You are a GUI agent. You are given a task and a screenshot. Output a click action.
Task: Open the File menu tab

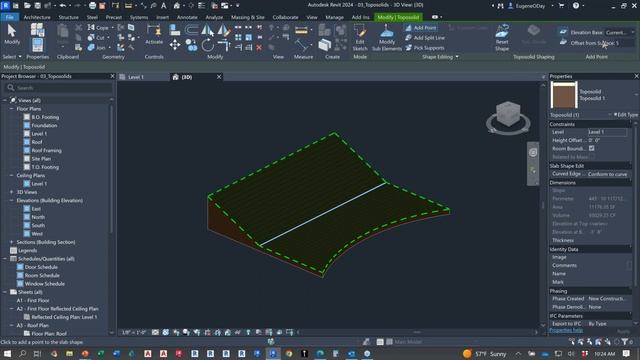pos(9,17)
